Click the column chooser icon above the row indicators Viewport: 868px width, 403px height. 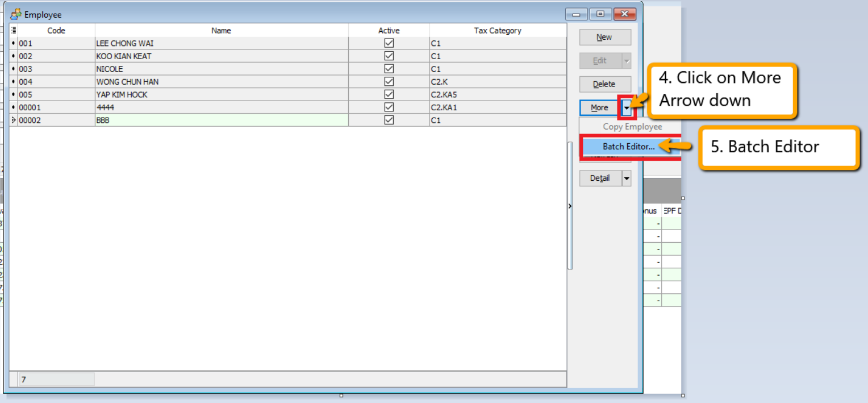13,30
